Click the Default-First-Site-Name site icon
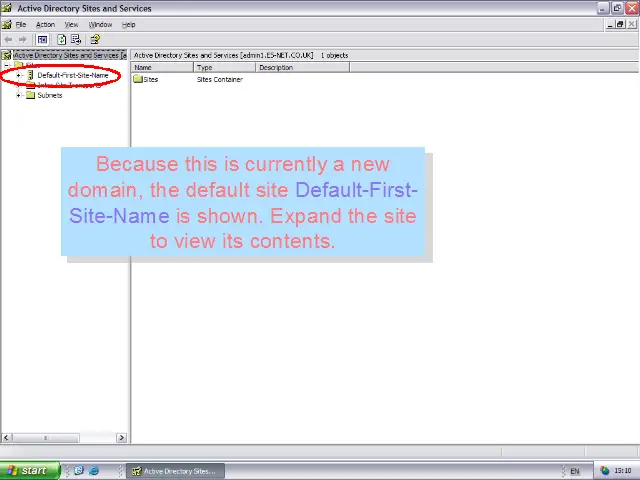The image size is (640, 480). tap(30, 76)
